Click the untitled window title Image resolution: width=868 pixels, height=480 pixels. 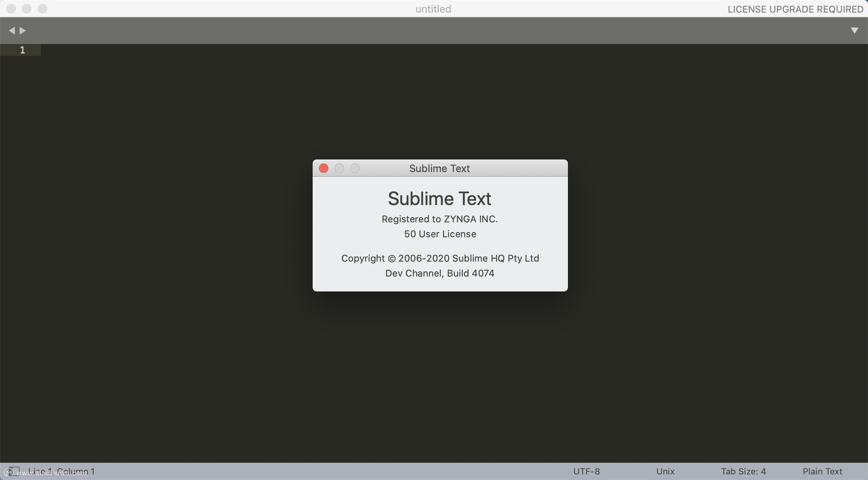pyautogui.click(x=433, y=9)
